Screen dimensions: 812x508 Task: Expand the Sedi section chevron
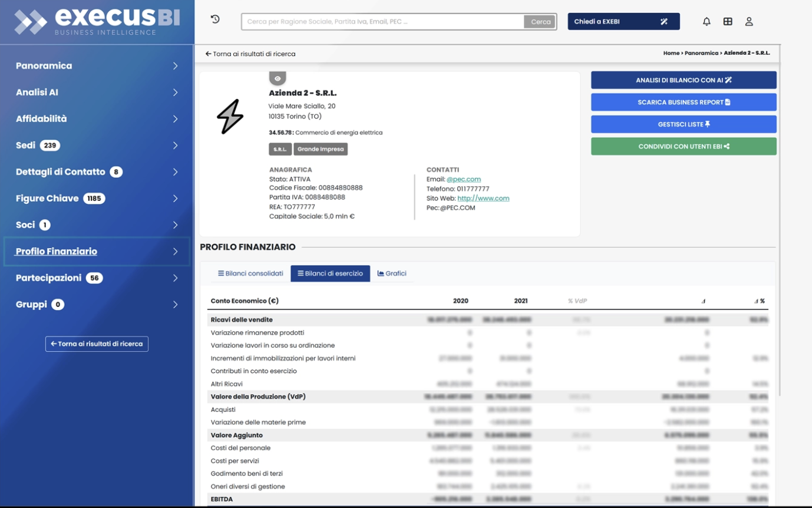tap(175, 146)
